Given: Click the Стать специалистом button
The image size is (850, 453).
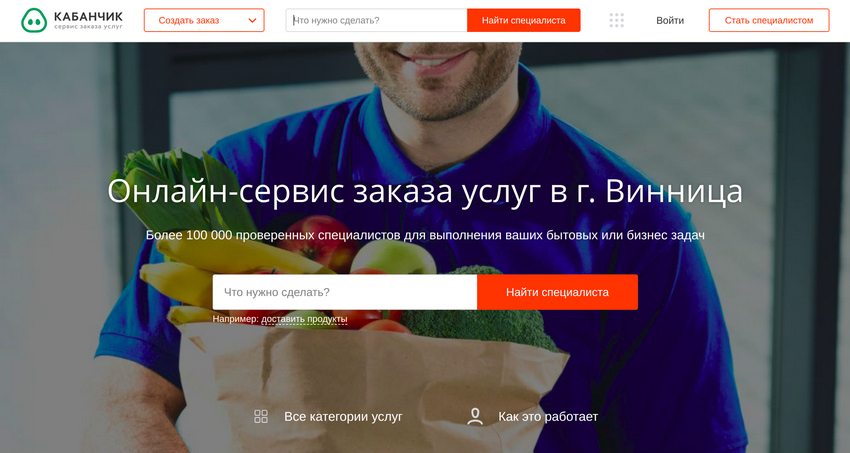Looking at the screenshot, I should pos(769,21).
